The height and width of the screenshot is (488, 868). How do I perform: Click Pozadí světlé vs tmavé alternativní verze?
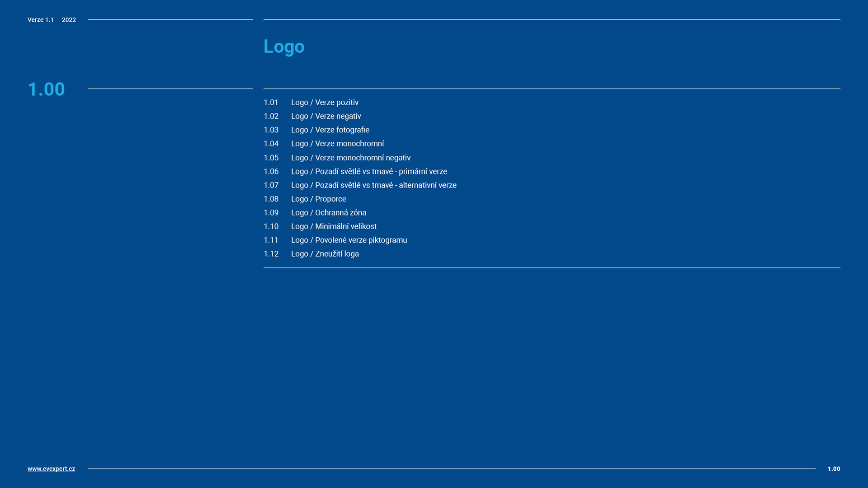(373, 185)
